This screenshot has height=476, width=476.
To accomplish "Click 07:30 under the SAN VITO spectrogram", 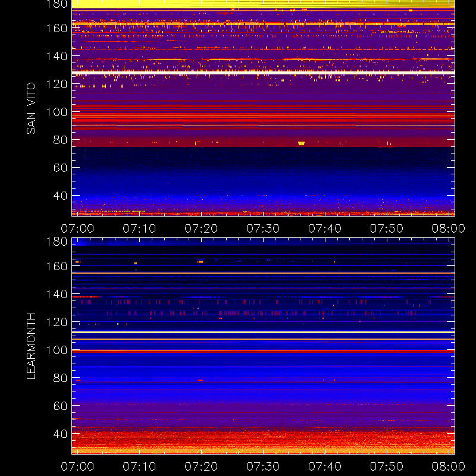I will pos(263,228).
